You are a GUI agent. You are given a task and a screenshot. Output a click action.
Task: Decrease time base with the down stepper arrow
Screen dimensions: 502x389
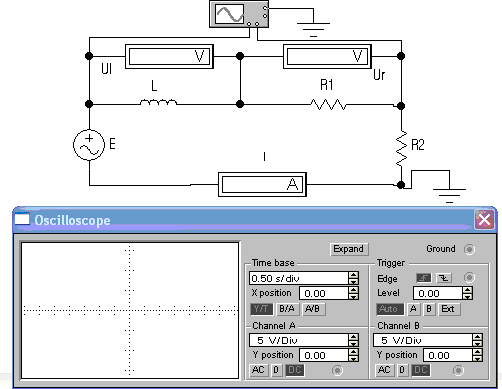pos(353,281)
